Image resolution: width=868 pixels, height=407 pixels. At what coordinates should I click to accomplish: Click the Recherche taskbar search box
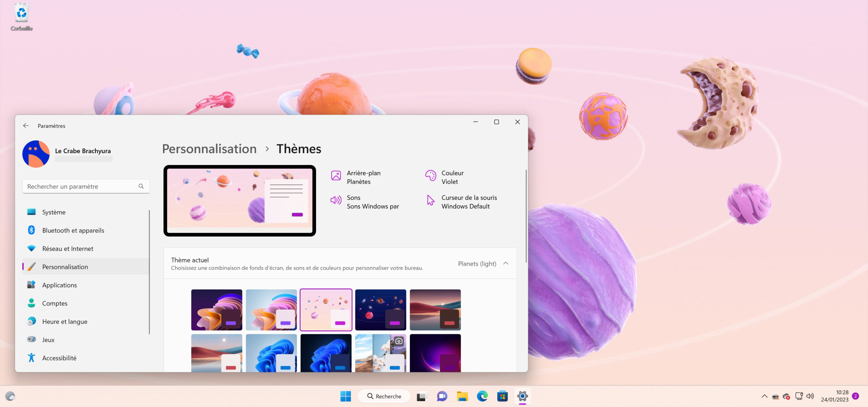[384, 396]
